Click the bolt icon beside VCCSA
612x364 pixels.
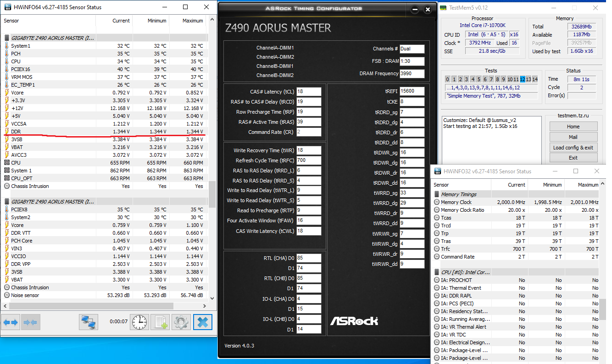[7, 124]
